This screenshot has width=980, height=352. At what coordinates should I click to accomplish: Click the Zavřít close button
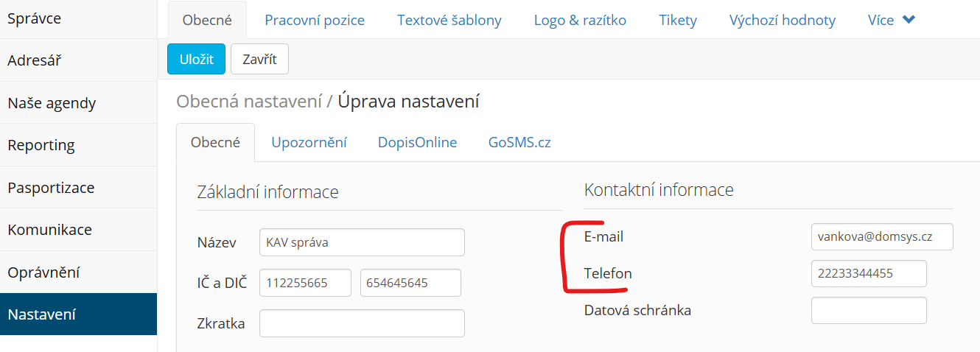point(259,59)
